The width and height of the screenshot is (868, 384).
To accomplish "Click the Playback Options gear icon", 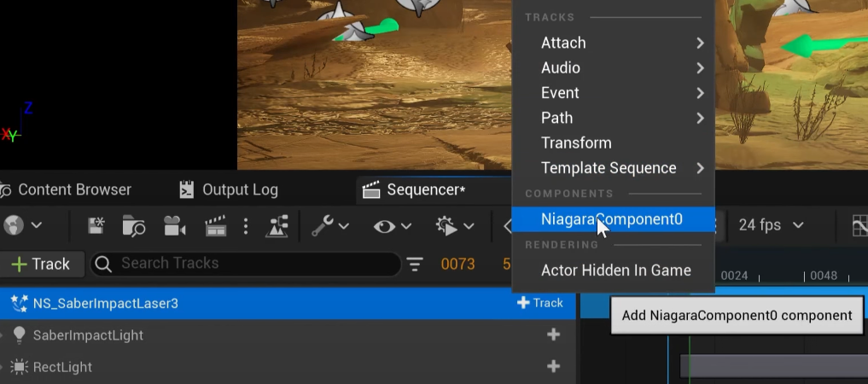I will [446, 226].
